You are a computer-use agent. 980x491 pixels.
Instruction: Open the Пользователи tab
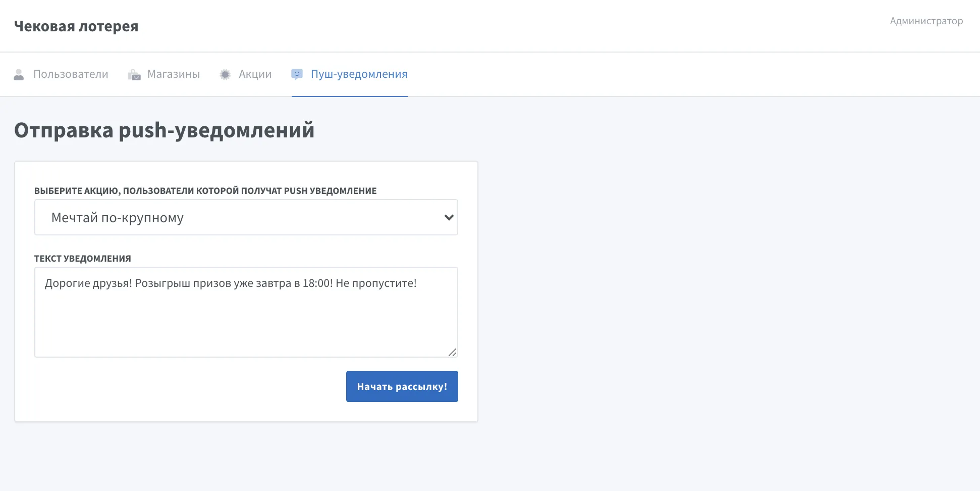71,74
